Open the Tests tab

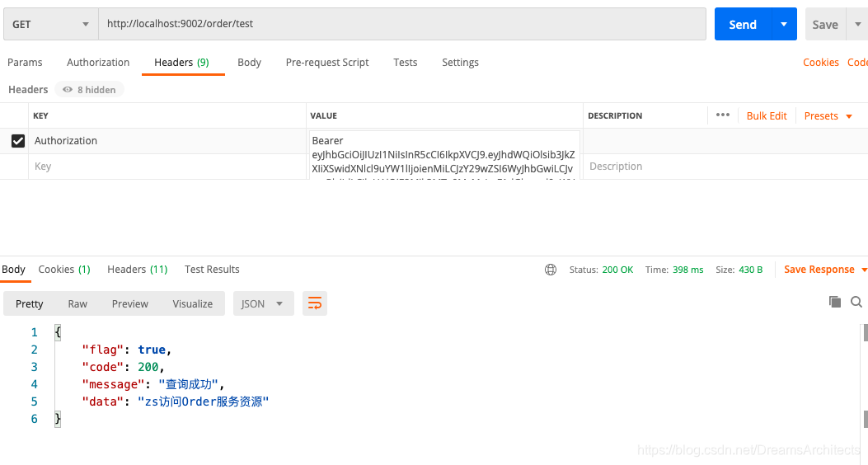click(x=406, y=63)
